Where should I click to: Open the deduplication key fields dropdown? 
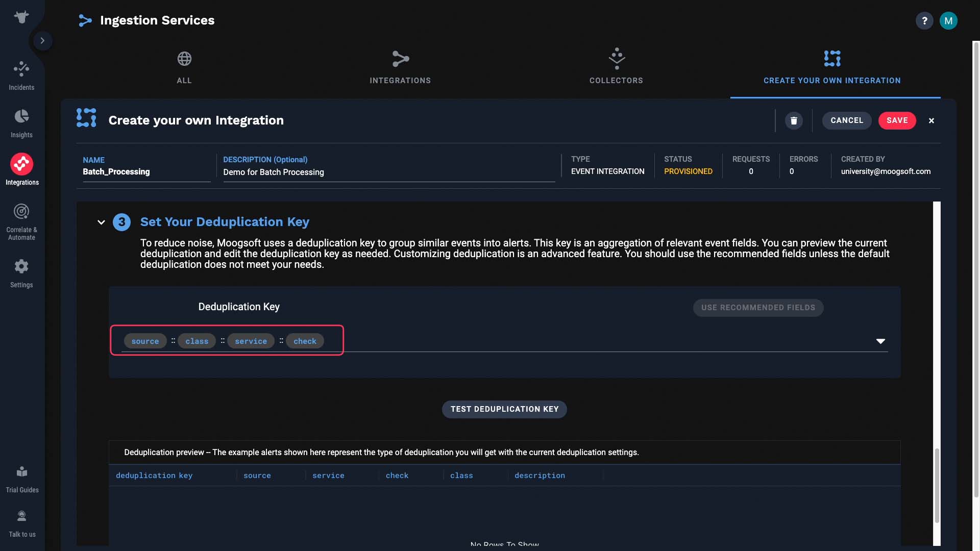tap(880, 341)
